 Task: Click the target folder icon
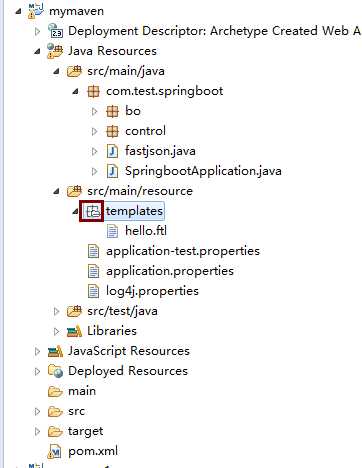(x=55, y=431)
